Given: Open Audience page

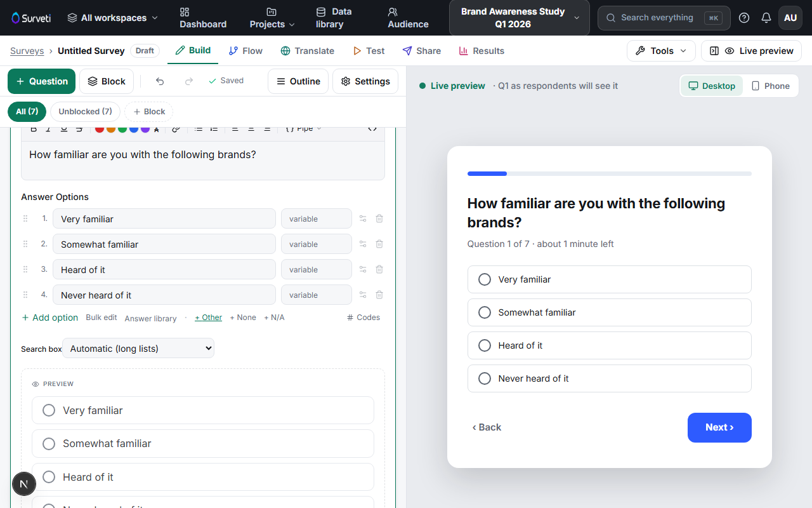Looking at the screenshot, I should (408, 18).
